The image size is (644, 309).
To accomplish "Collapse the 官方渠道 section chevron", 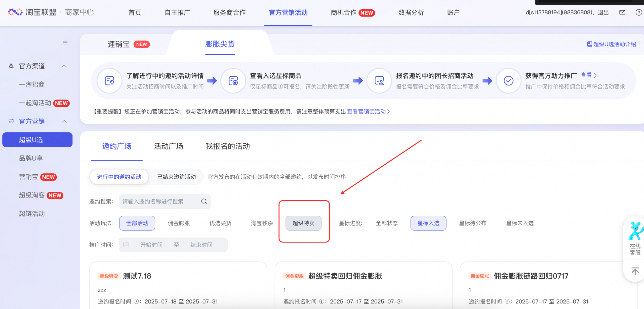I will point(64,66).
